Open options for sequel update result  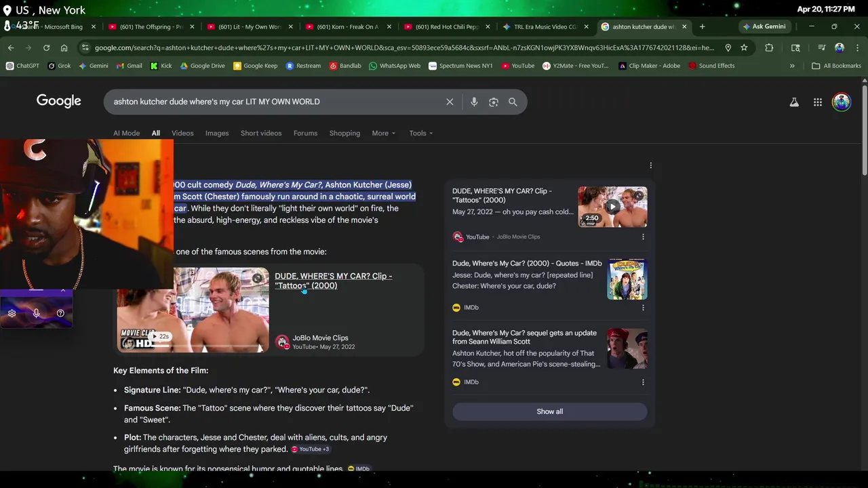coord(643,382)
